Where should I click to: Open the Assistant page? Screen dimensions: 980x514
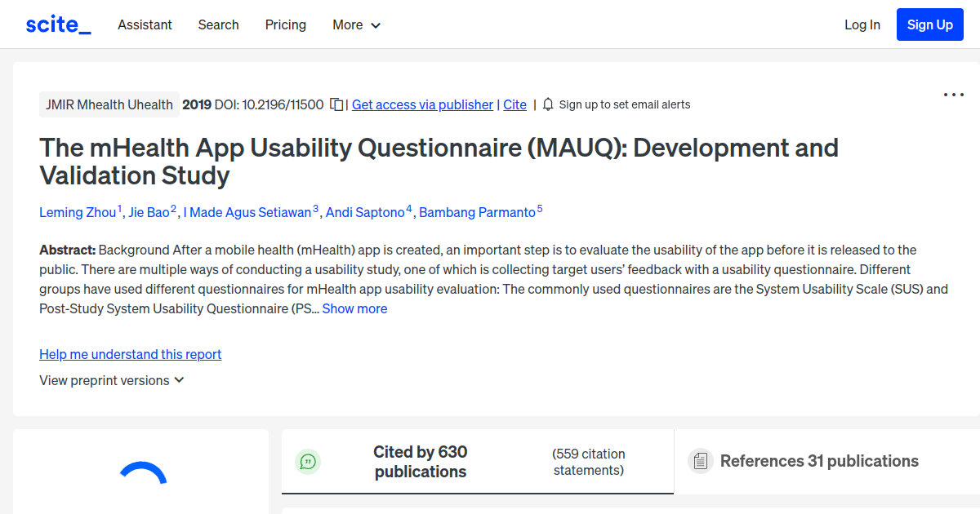click(x=145, y=24)
